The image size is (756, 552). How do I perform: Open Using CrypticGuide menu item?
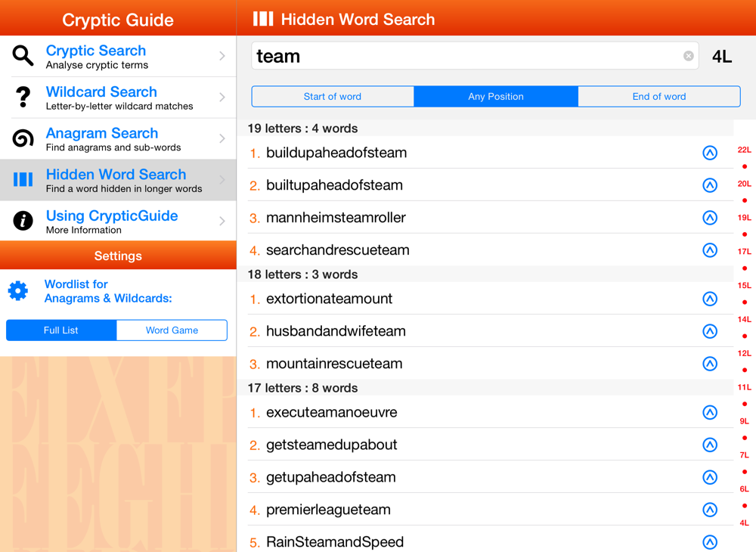pyautogui.click(x=118, y=221)
